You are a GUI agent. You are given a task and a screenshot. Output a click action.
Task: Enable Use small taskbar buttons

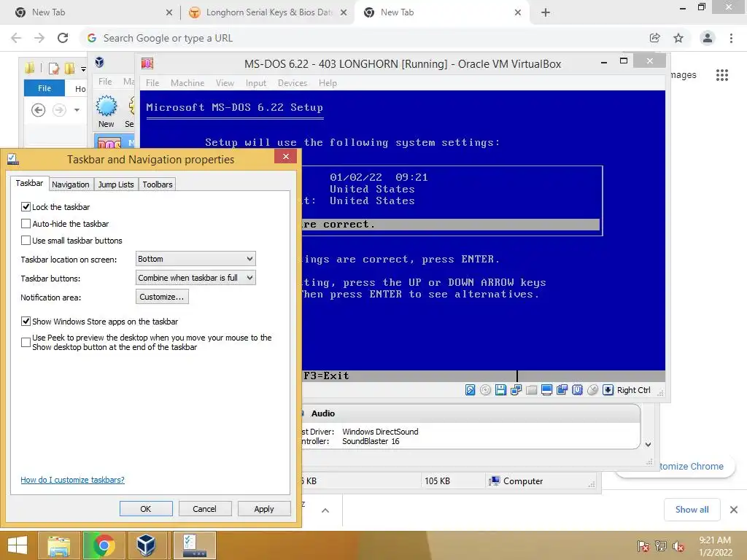26,241
